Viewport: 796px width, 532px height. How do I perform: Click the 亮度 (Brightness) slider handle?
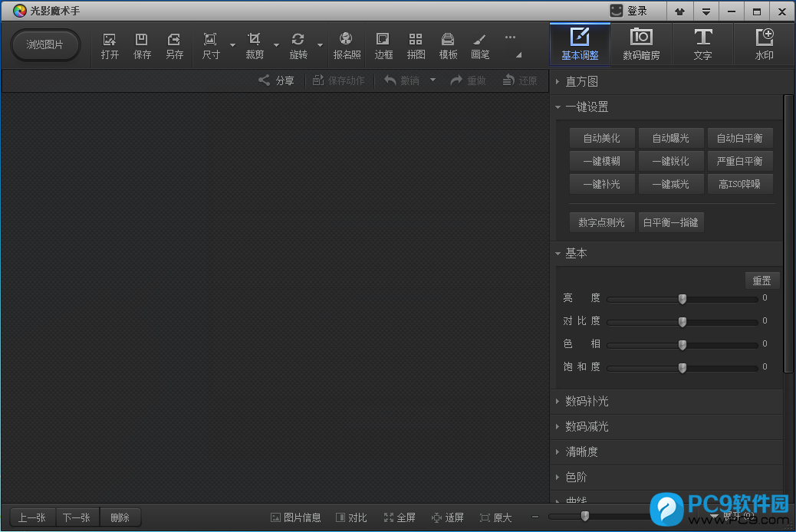[683, 299]
